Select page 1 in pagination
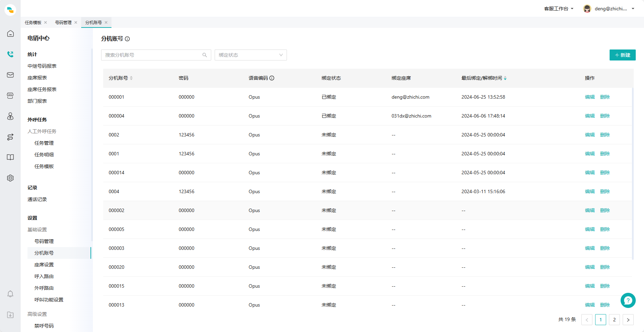Screen dimensions: 644x332 point(601,320)
